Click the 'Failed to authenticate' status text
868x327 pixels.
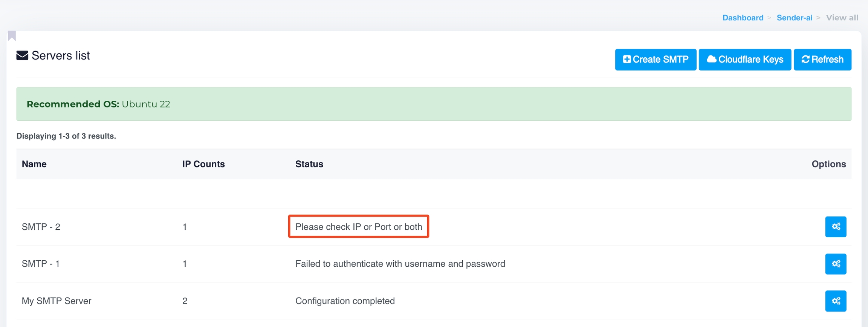click(400, 264)
